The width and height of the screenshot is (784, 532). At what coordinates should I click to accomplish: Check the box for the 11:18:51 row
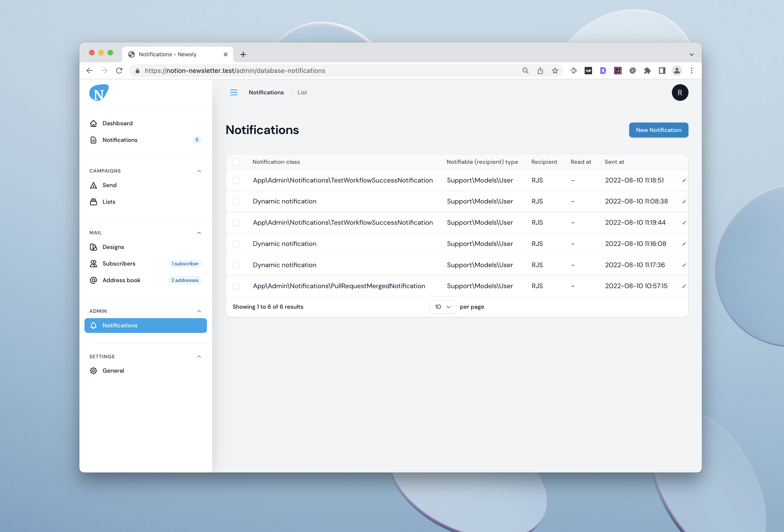[236, 180]
